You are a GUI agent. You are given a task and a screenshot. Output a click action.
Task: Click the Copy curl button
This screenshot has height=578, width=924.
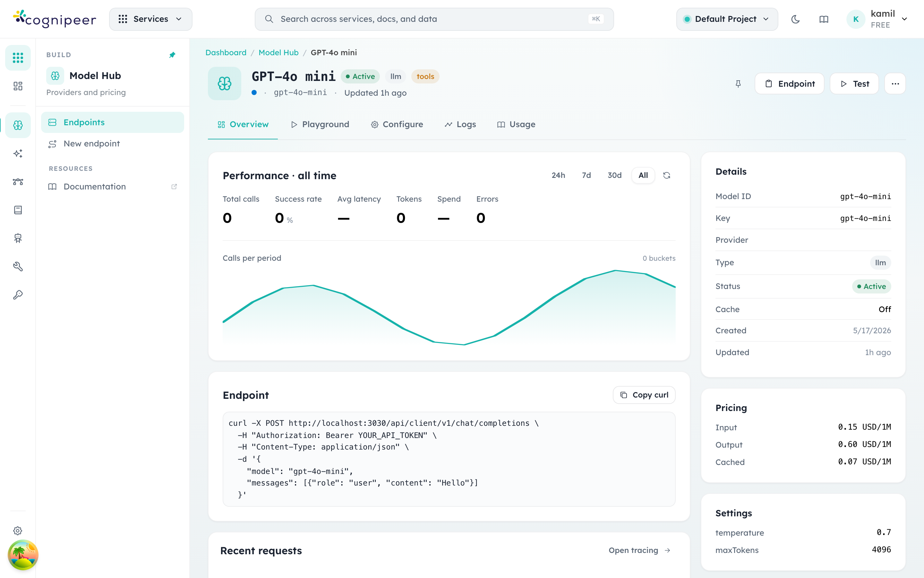click(x=644, y=395)
